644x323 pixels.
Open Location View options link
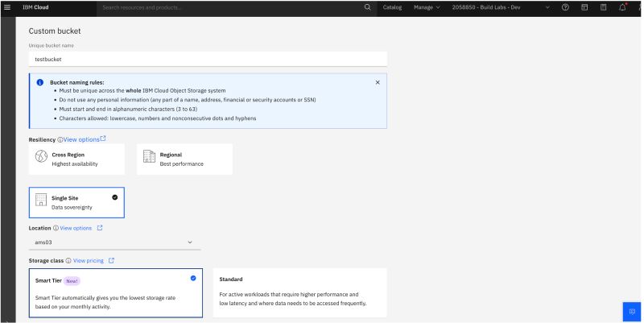pos(76,228)
